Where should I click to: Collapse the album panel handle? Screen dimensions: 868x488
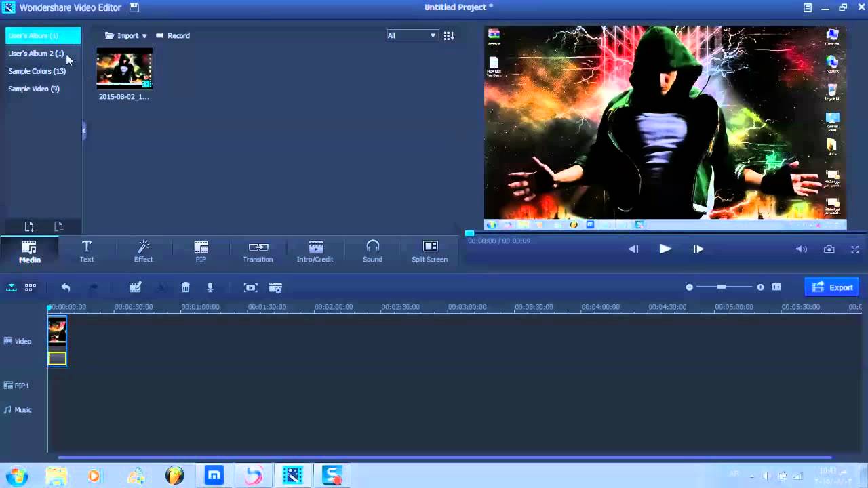click(x=84, y=131)
